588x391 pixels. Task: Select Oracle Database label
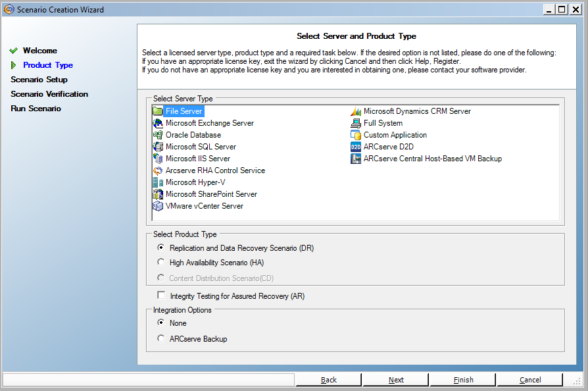click(x=193, y=135)
